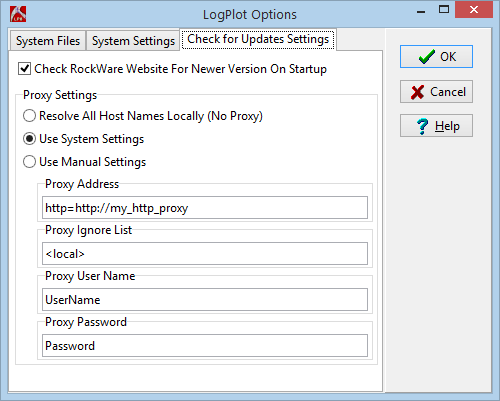This screenshot has width=500, height=401.
Task: Click the Proxy Password field
Action: click(x=205, y=346)
